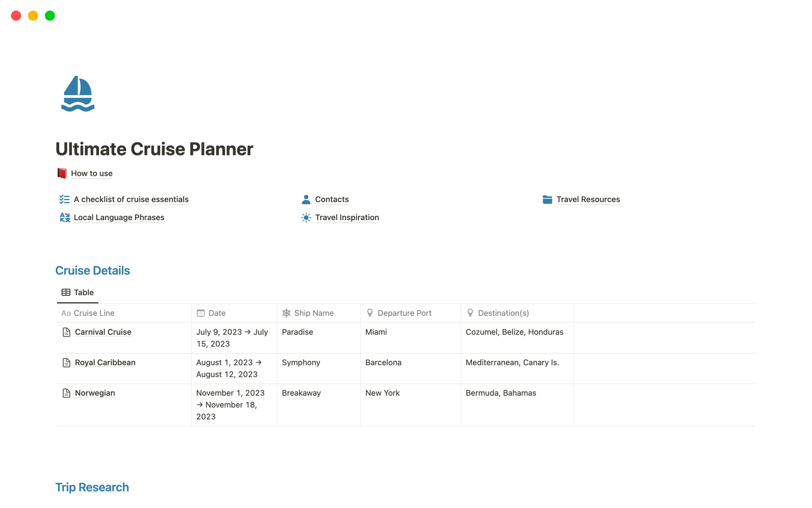Image resolution: width=812 pixels, height=508 pixels.
Task: Click the sailboat page icon
Action: [x=78, y=94]
